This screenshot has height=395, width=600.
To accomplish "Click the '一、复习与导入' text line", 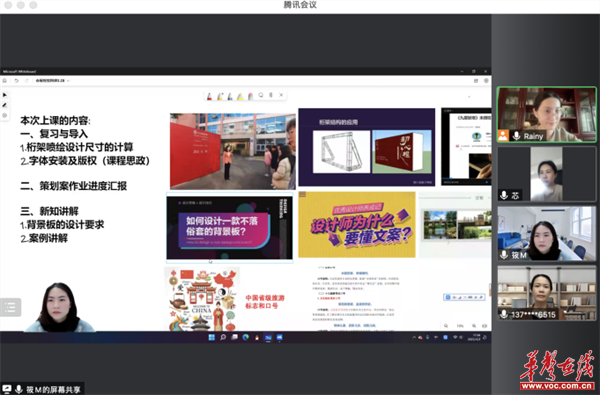I will pos(54,134).
